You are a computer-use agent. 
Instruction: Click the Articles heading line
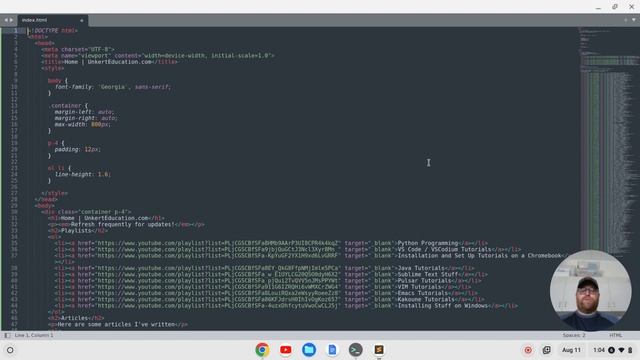76,318
